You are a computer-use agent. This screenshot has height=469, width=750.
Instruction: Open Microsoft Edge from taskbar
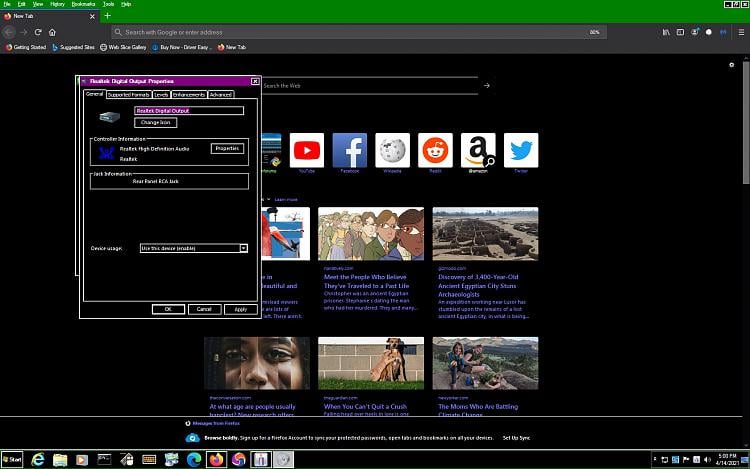[x=194, y=459]
